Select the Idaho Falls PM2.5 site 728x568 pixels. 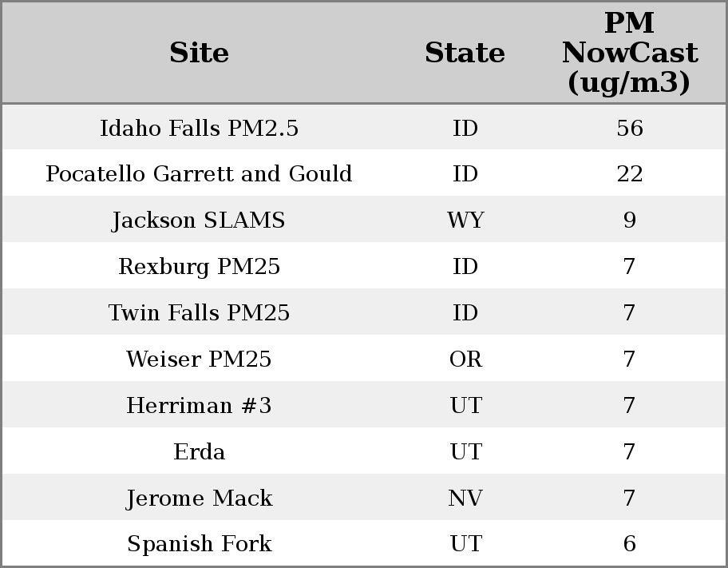coord(199,129)
